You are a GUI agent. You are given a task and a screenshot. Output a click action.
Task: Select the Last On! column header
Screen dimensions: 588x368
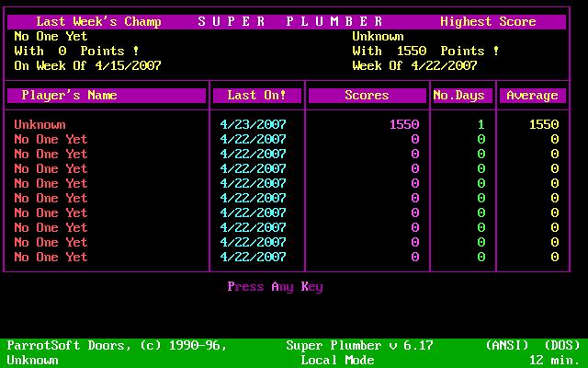pos(257,96)
